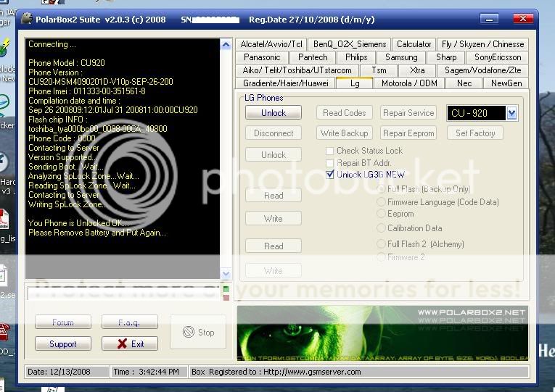Screen dimensions: 555x392
Task: Open Aiko/Telit/Toshiba/UTstarcom tab
Action: click(297, 70)
